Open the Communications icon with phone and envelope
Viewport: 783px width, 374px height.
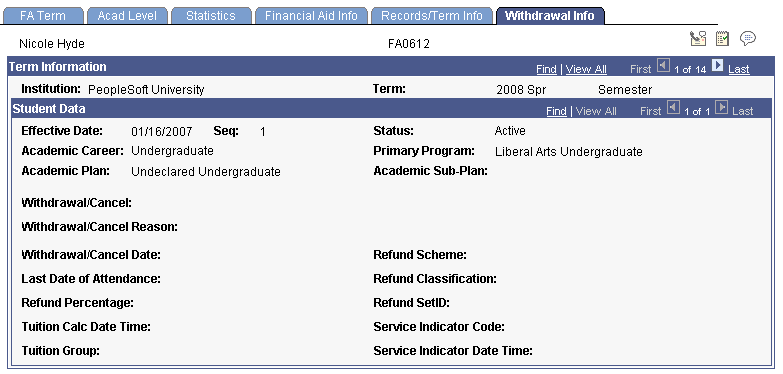698,39
